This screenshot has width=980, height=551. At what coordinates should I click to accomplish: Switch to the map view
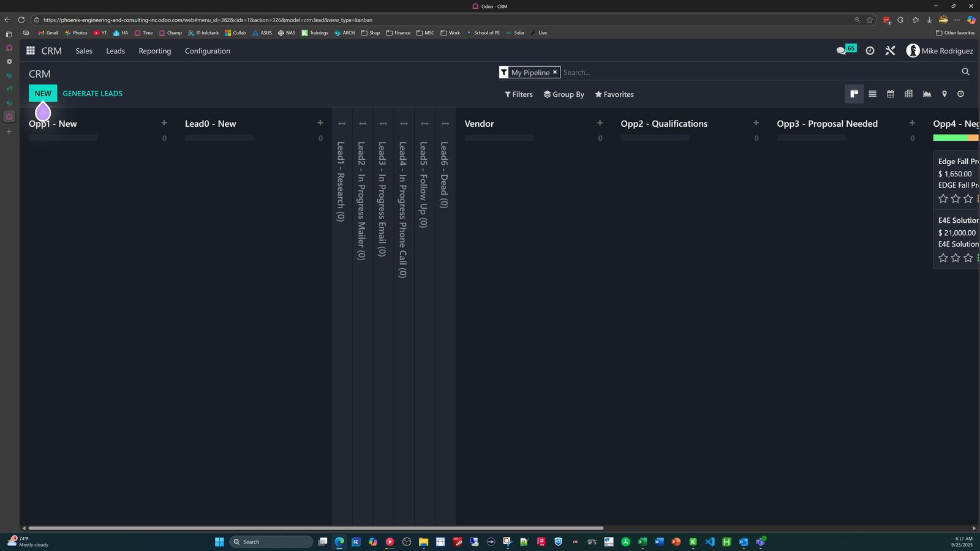pyautogui.click(x=944, y=94)
